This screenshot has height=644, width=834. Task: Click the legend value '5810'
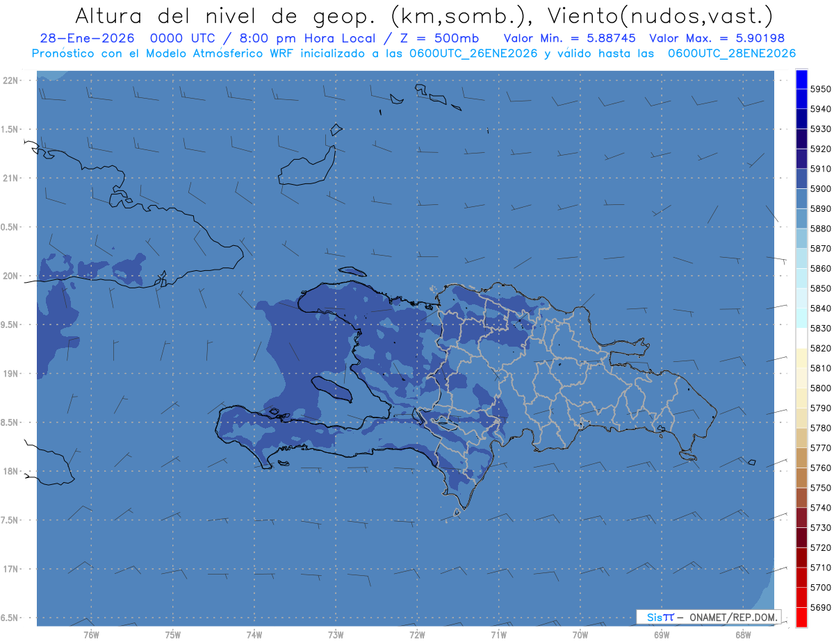[x=820, y=368]
